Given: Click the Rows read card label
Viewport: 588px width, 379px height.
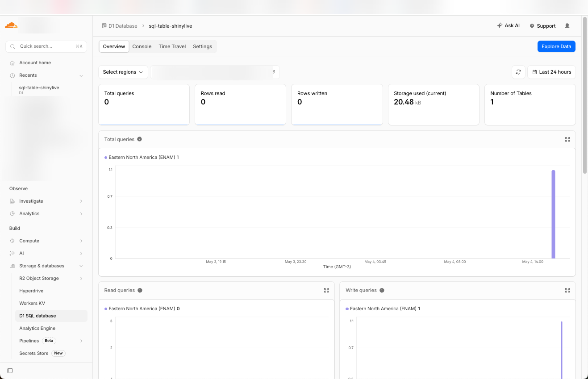Looking at the screenshot, I should click(213, 93).
